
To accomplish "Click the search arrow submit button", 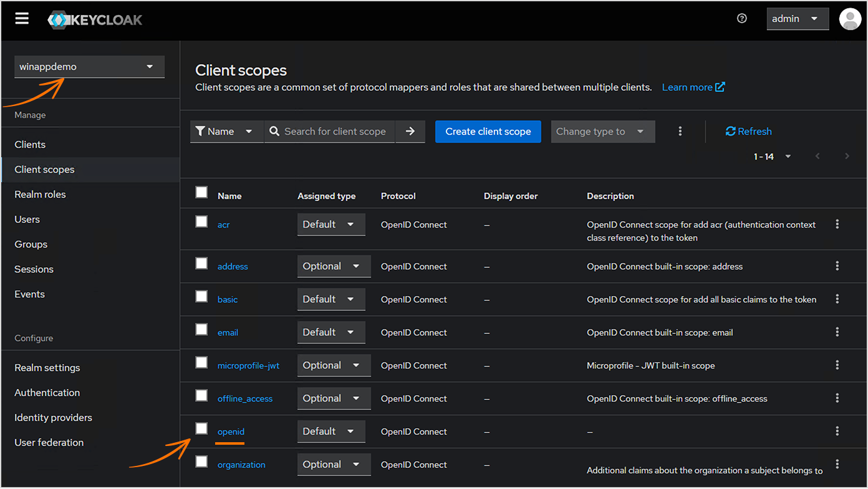I will click(410, 132).
